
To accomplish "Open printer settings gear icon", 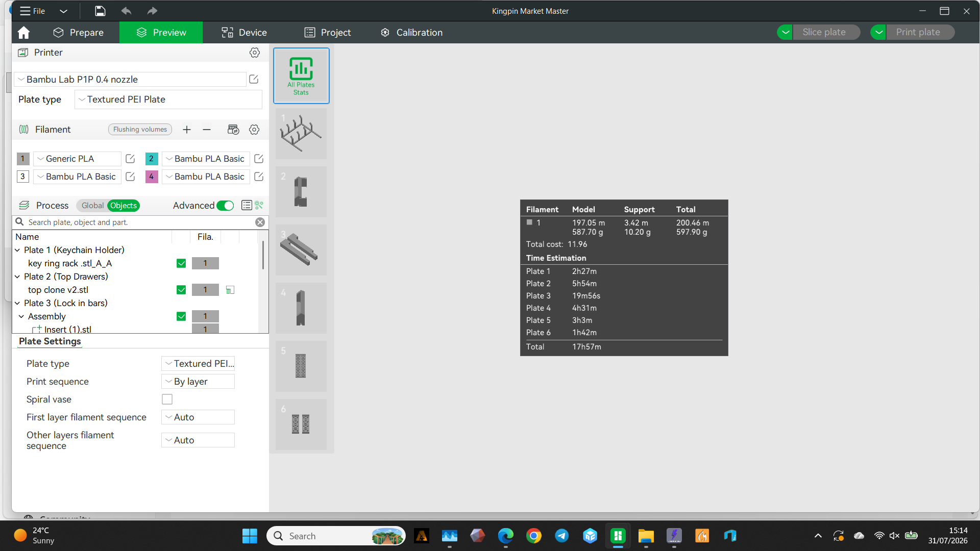I will [x=255, y=53].
